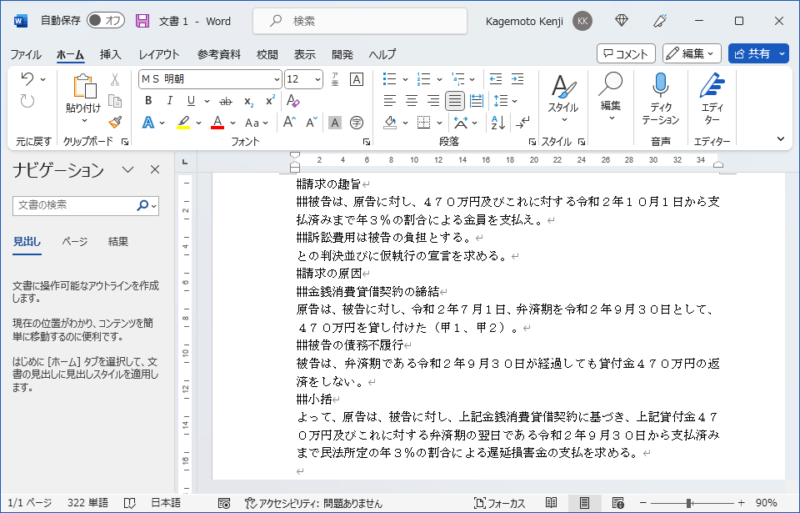This screenshot has width=800, height=513.
Task: Clear all formatting icon
Action: pyautogui.click(x=293, y=101)
